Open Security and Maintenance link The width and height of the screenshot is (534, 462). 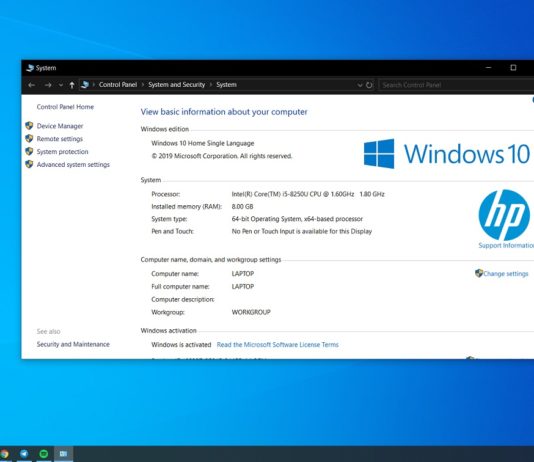(73, 344)
